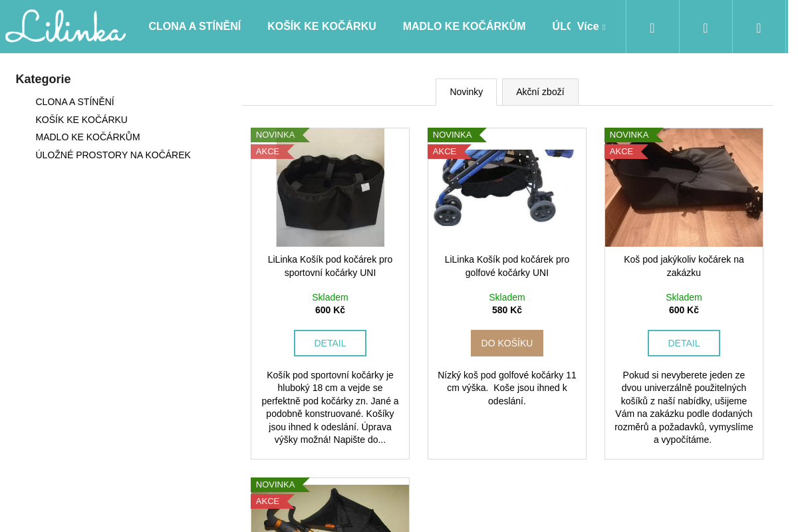Select MADLO KE KOČÁRKŮM in Kategorie sidebar

tap(88, 137)
